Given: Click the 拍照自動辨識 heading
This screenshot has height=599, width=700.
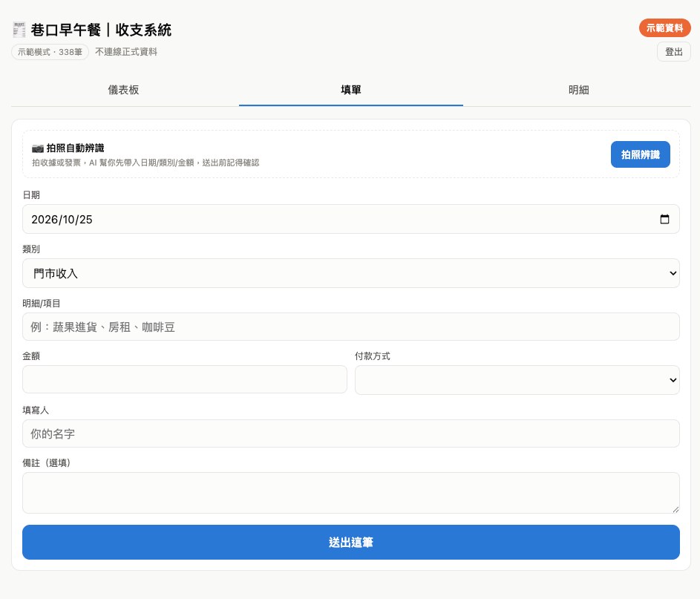Looking at the screenshot, I should [x=76, y=148].
